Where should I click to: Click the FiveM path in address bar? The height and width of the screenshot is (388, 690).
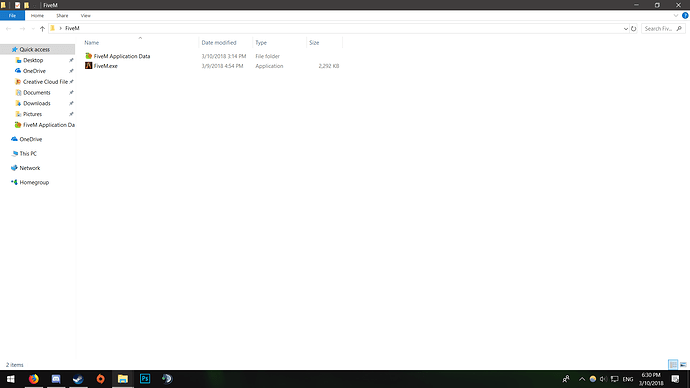pos(72,28)
